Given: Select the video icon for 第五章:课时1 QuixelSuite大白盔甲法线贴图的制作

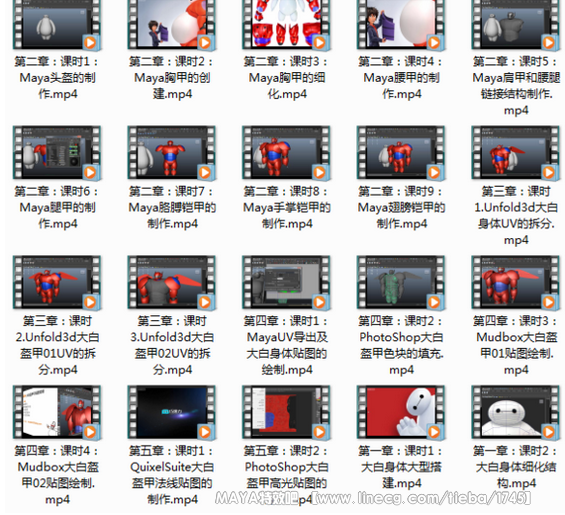Looking at the screenshot, I should click(172, 412).
